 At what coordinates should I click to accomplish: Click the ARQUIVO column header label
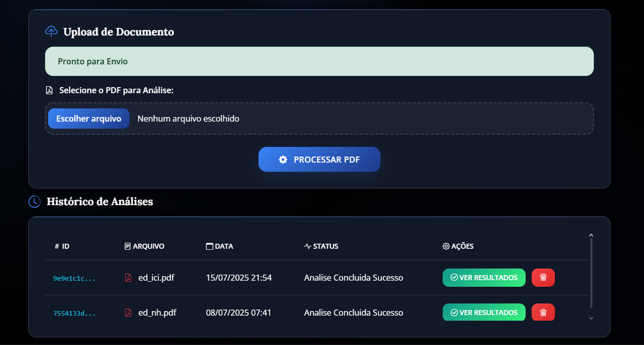tap(149, 246)
